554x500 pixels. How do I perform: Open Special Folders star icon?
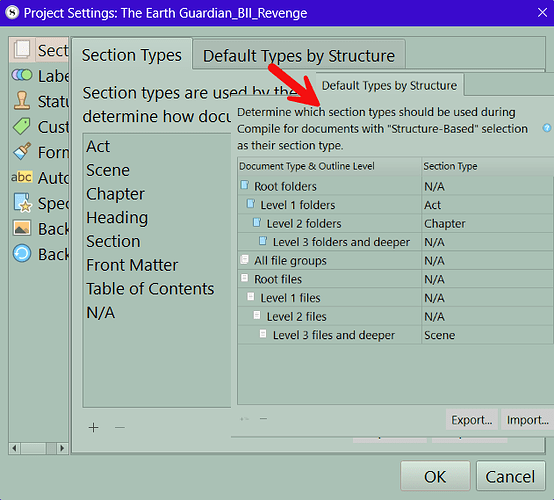click(x=23, y=202)
